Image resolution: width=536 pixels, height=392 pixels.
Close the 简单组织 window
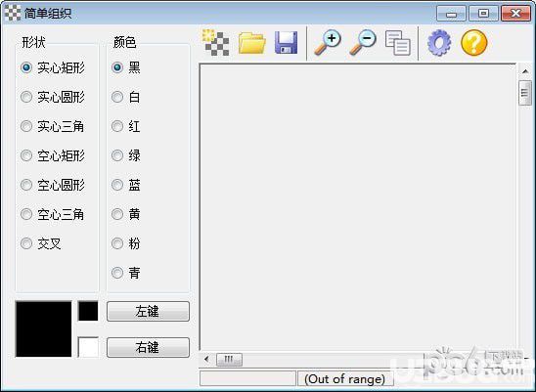point(515,14)
